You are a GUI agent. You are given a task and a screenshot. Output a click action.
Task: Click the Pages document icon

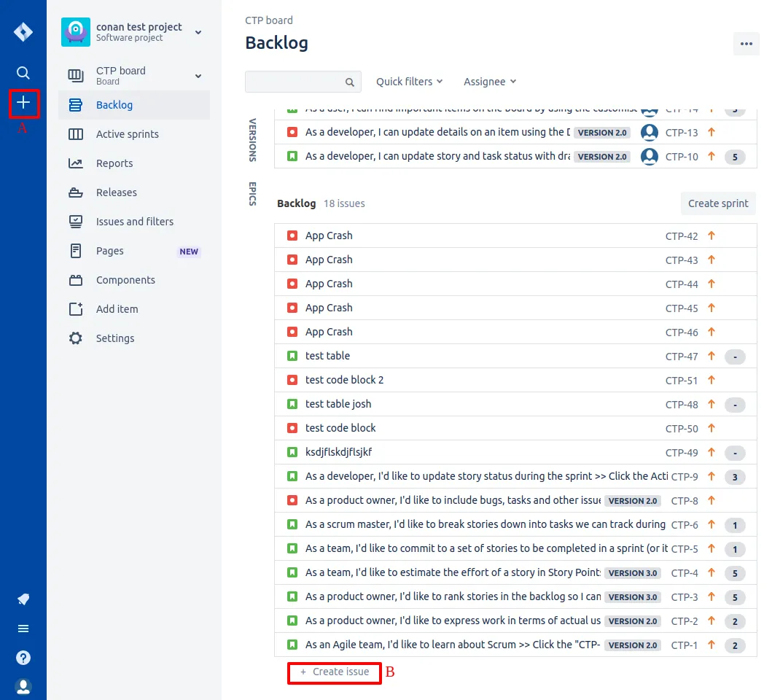pyautogui.click(x=75, y=251)
